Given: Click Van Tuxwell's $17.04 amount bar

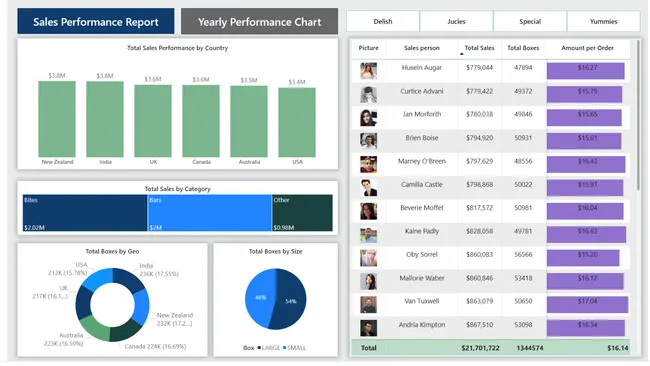Looking at the screenshot, I should click(587, 305).
